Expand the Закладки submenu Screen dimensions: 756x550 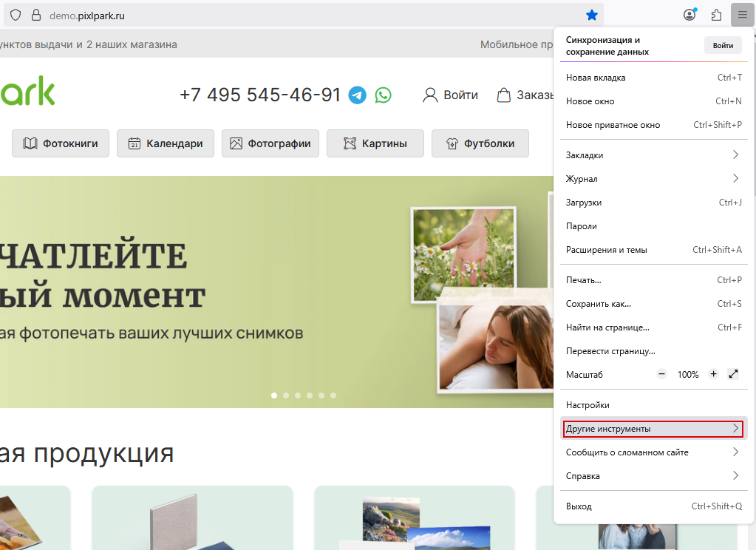coord(653,155)
